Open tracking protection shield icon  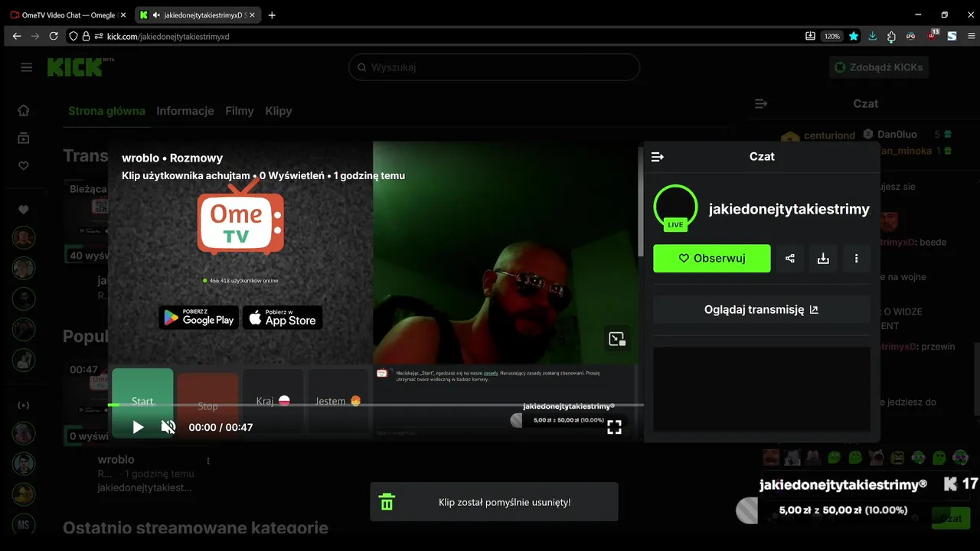pyautogui.click(x=73, y=36)
